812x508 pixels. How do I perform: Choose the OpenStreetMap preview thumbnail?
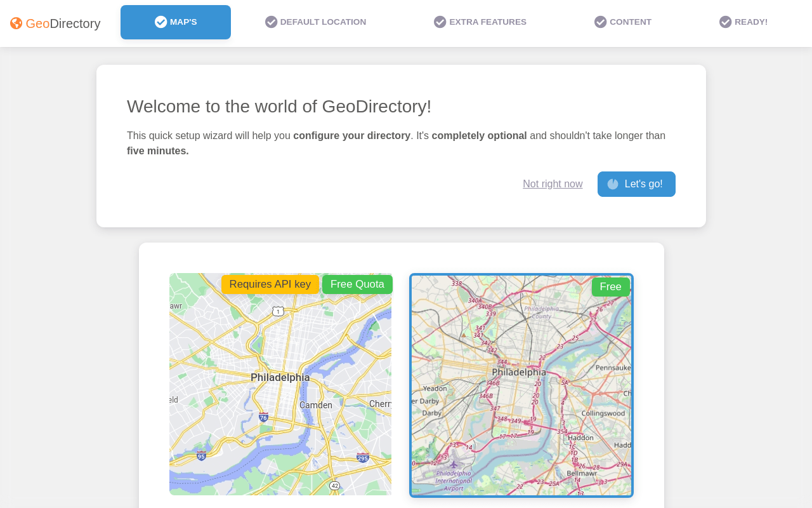point(521,394)
